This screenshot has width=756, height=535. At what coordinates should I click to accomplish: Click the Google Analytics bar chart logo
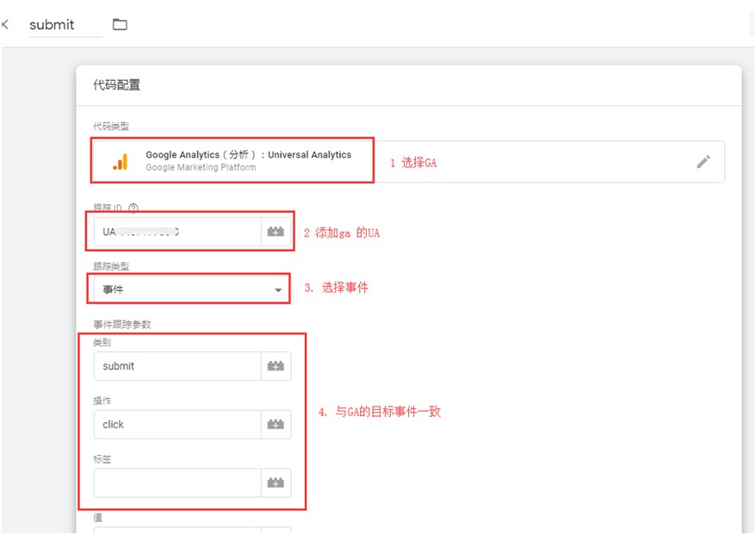pos(120,162)
